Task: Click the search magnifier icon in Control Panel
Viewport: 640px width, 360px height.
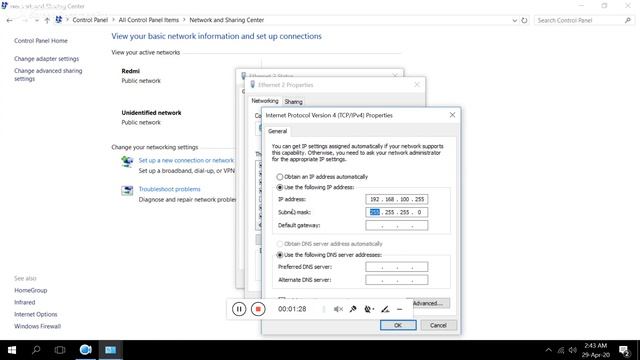Action: coord(628,20)
